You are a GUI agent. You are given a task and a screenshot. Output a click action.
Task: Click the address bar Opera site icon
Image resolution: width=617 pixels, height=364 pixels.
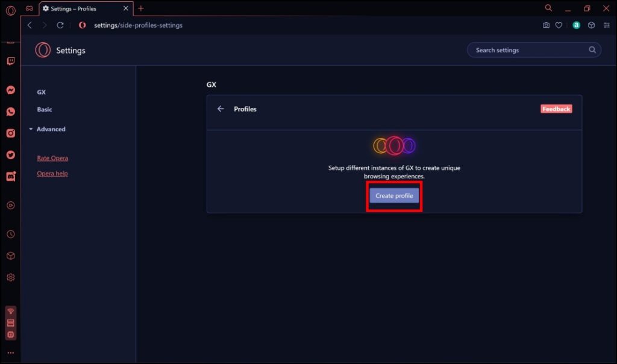[82, 25]
